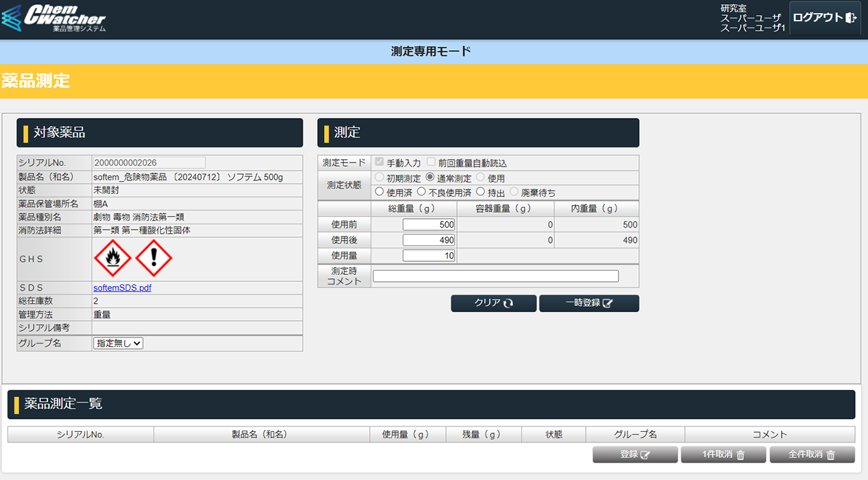Select the 使用済 radio button
This screenshot has width=868, height=480.
(380, 192)
